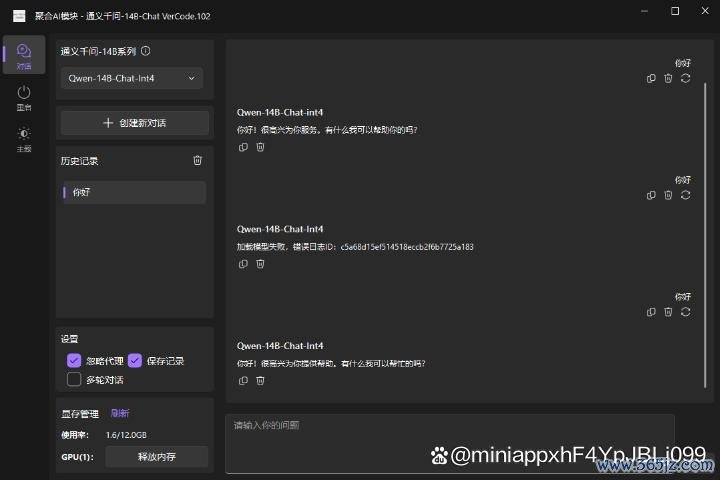
Task: Click the 请输入你的问题 input box
Action: [x=450, y=443]
